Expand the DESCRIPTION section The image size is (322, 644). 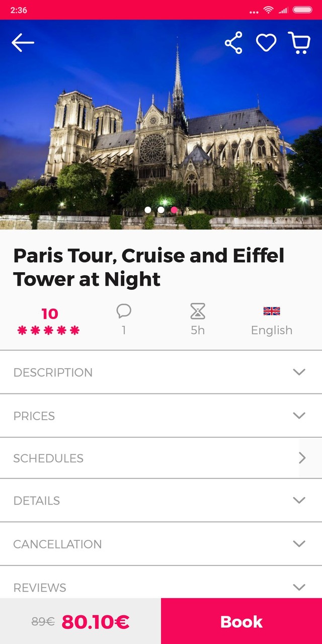click(x=161, y=372)
